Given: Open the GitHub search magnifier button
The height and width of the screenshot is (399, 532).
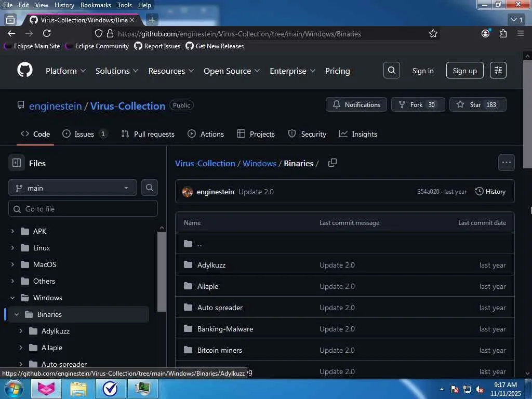Looking at the screenshot, I should point(392,70).
